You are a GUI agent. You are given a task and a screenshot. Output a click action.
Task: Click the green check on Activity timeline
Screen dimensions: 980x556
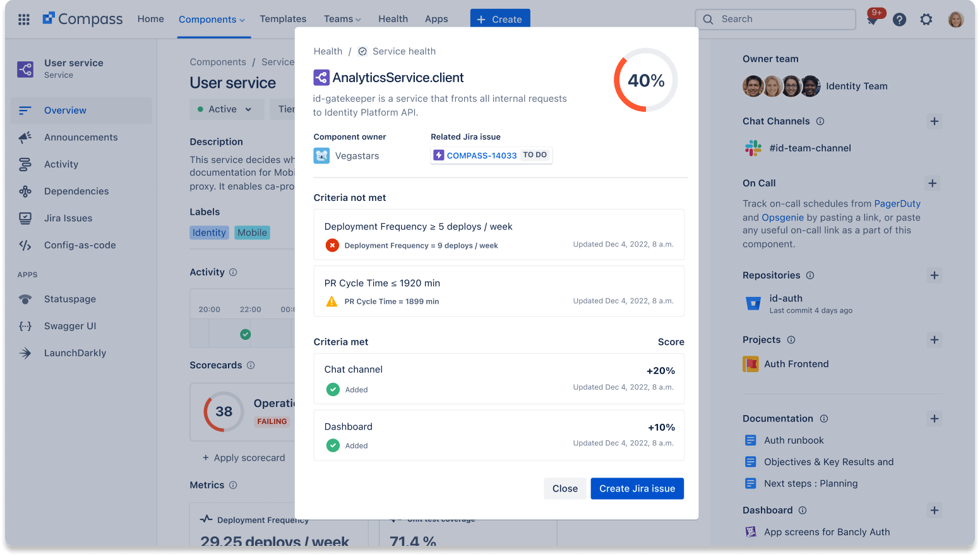(x=246, y=334)
